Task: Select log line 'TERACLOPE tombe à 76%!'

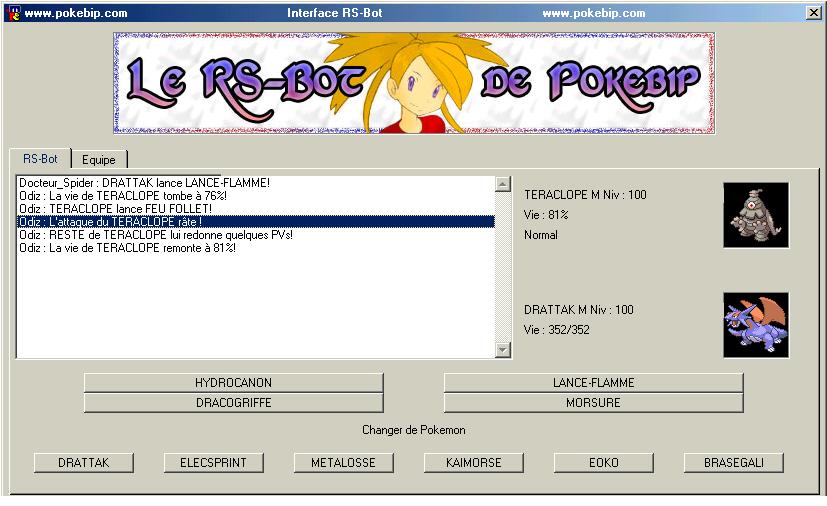Action: 256,196
